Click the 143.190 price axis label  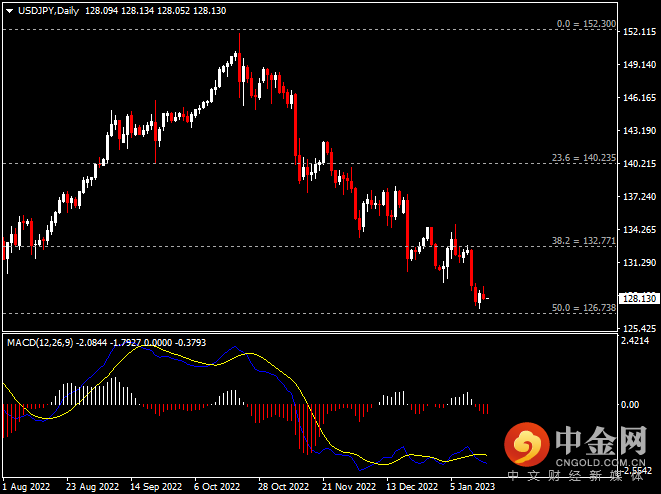tap(638, 131)
